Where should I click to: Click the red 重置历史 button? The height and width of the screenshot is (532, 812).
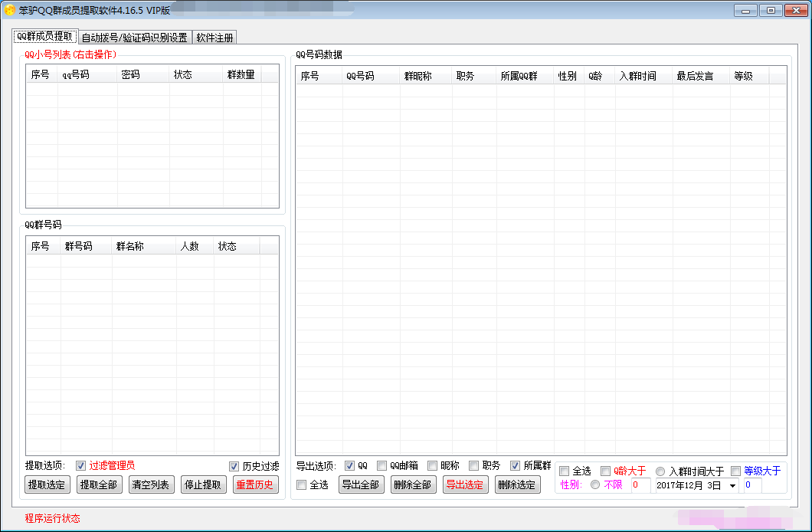coord(255,485)
